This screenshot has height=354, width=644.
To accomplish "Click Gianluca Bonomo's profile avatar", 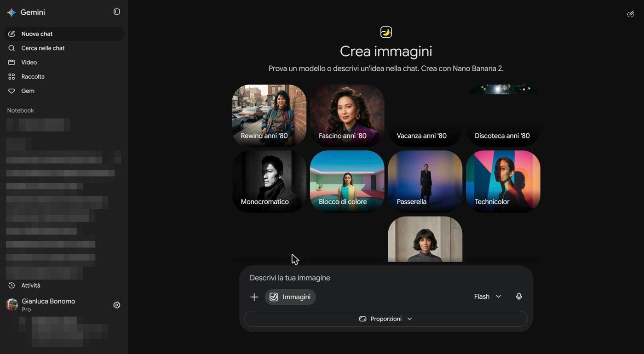I will [x=12, y=305].
